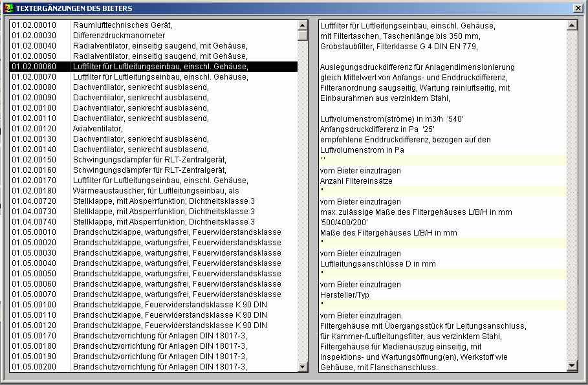This screenshot has width=588, height=385.
Task: Click the position list's scroll up arrow
Action: pos(302,25)
